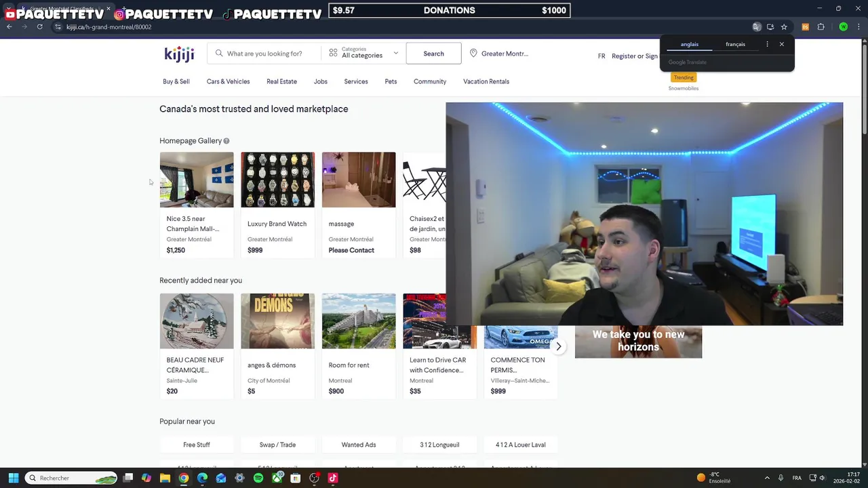Click the orange DS extension icon
This screenshot has height=488, width=868.
click(x=806, y=27)
